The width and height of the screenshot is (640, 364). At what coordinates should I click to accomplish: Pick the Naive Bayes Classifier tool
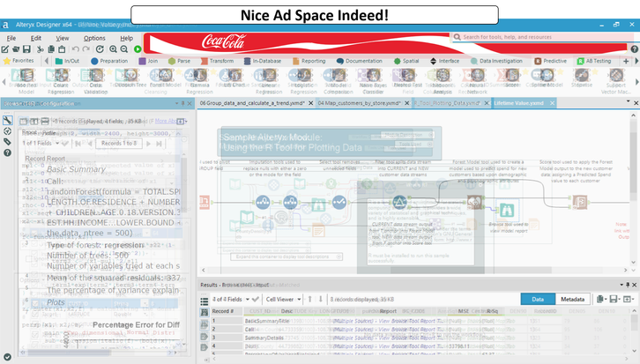coord(373,81)
